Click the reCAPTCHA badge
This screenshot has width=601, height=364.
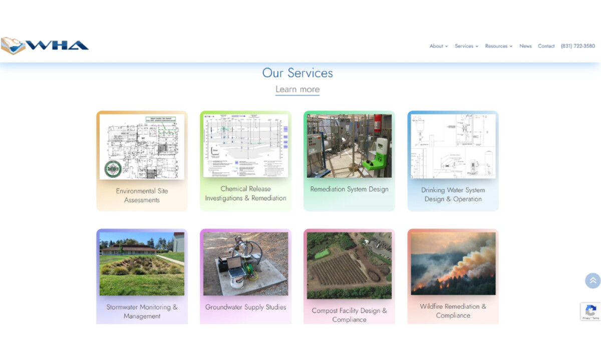click(590, 311)
